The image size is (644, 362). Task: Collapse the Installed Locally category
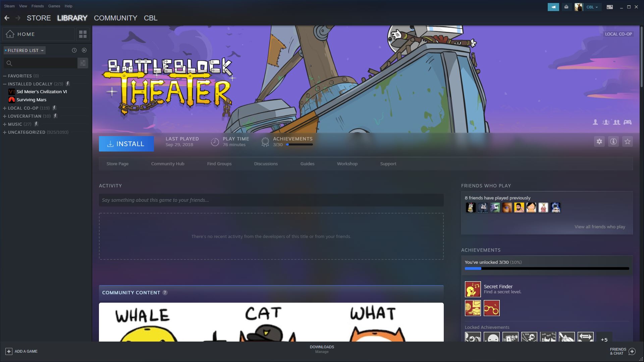tap(5, 84)
